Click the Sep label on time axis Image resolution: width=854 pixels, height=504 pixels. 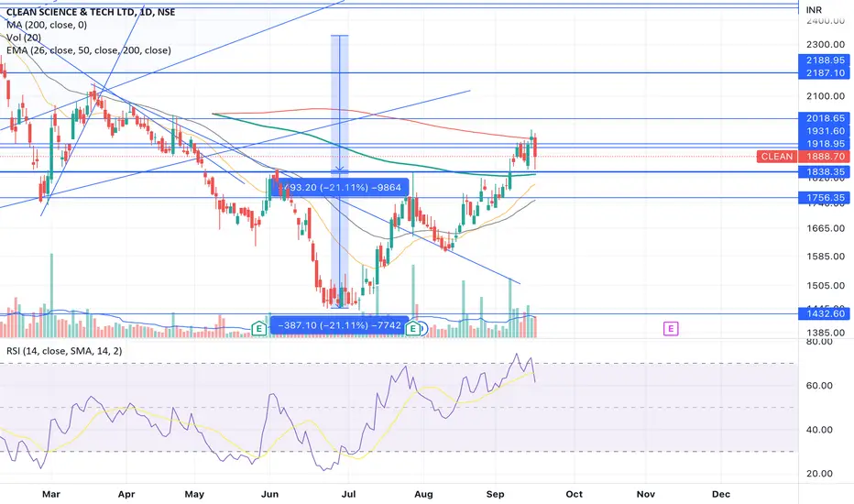tap(495, 494)
